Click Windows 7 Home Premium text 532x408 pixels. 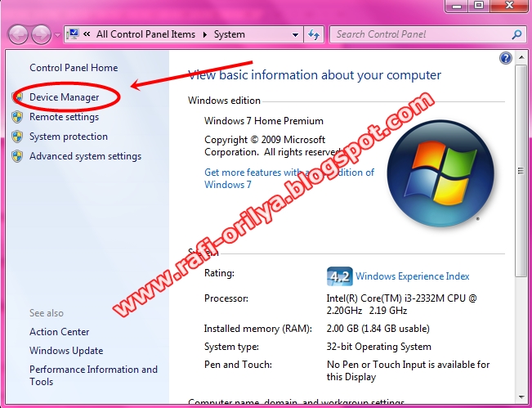click(x=264, y=121)
